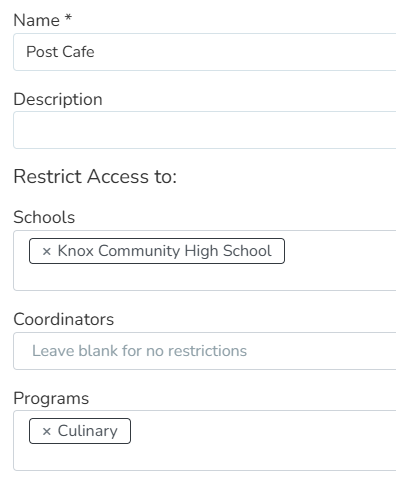Open the Programs multi-select box
Screen dimensions: 396x492
[x=205, y=441]
